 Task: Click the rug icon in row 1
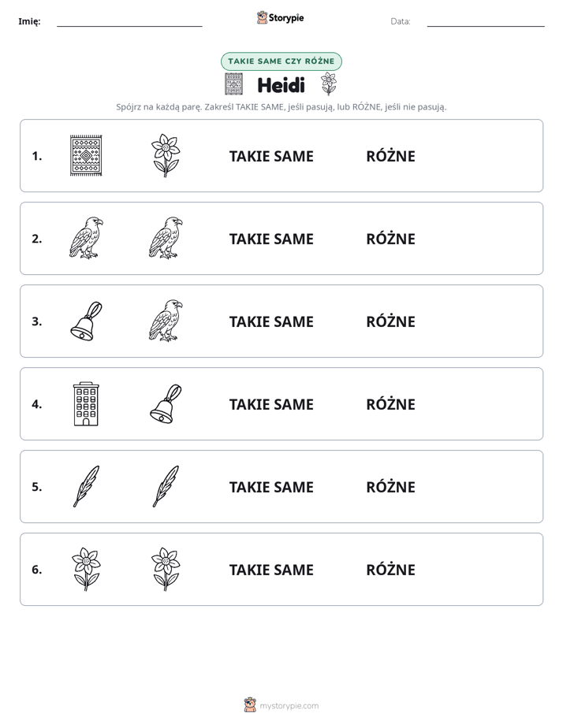click(86, 155)
